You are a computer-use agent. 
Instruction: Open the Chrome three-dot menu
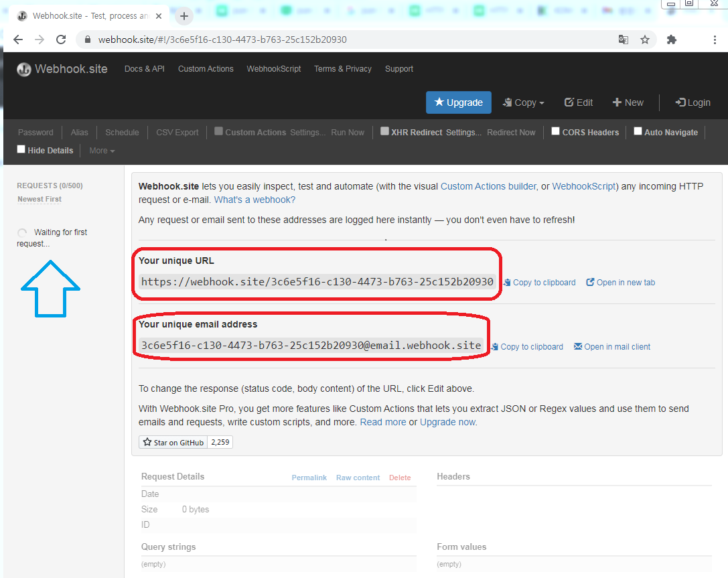click(x=715, y=40)
